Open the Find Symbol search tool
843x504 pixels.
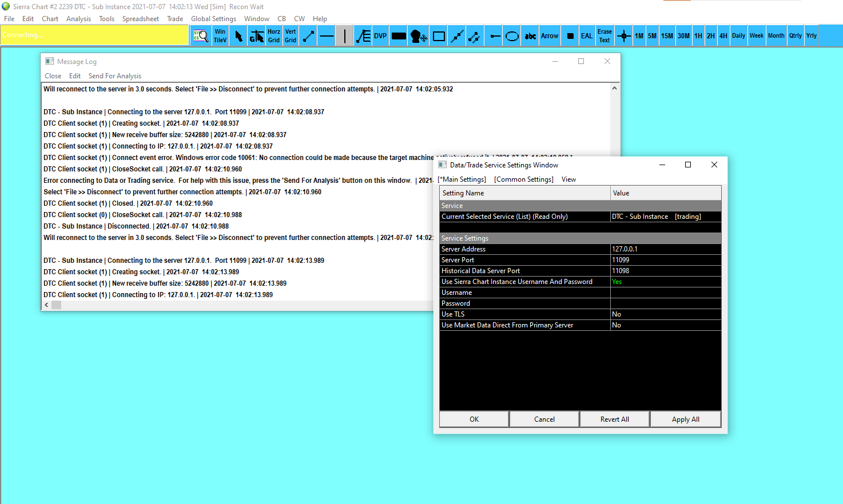tap(201, 36)
